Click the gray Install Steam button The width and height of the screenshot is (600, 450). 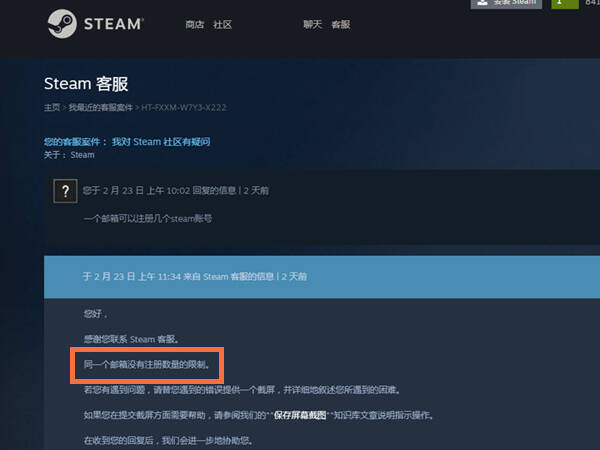506,3
